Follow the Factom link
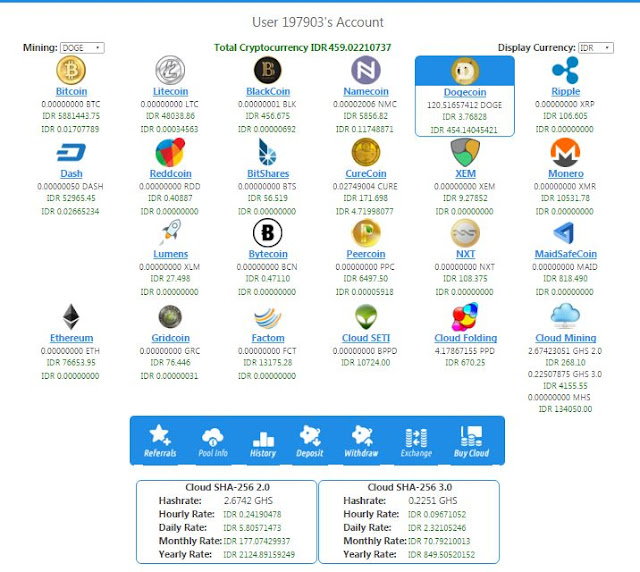 click(268, 338)
